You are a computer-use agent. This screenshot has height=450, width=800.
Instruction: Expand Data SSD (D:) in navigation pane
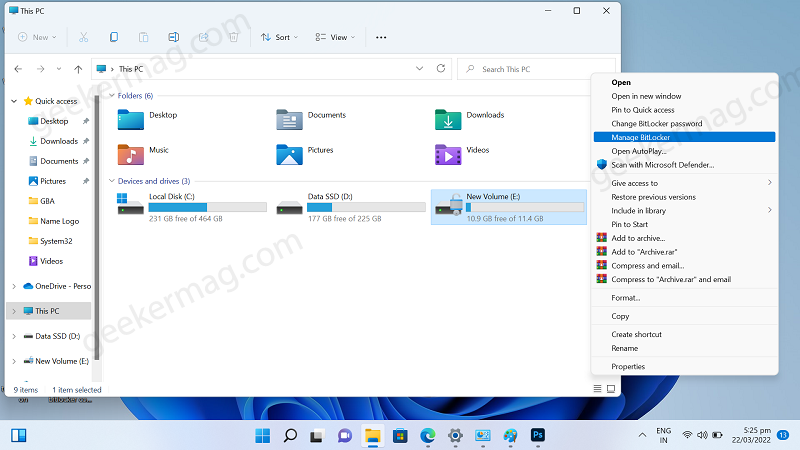click(14, 336)
